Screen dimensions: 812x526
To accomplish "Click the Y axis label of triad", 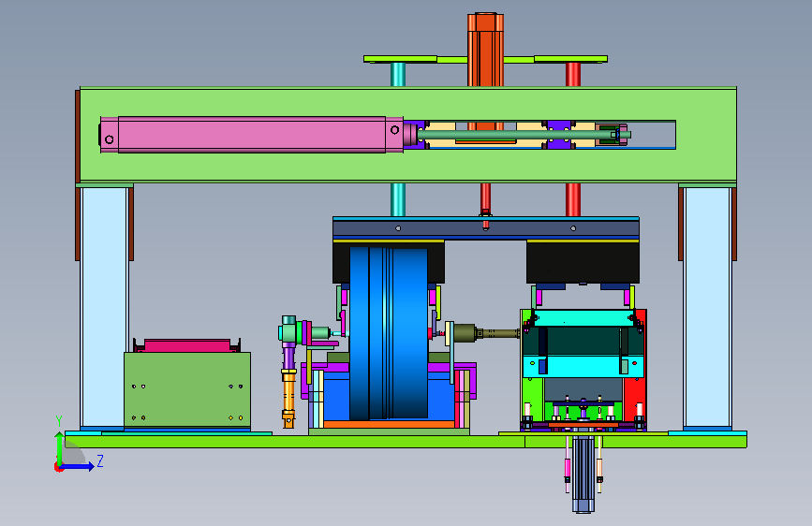I will coord(59,421).
